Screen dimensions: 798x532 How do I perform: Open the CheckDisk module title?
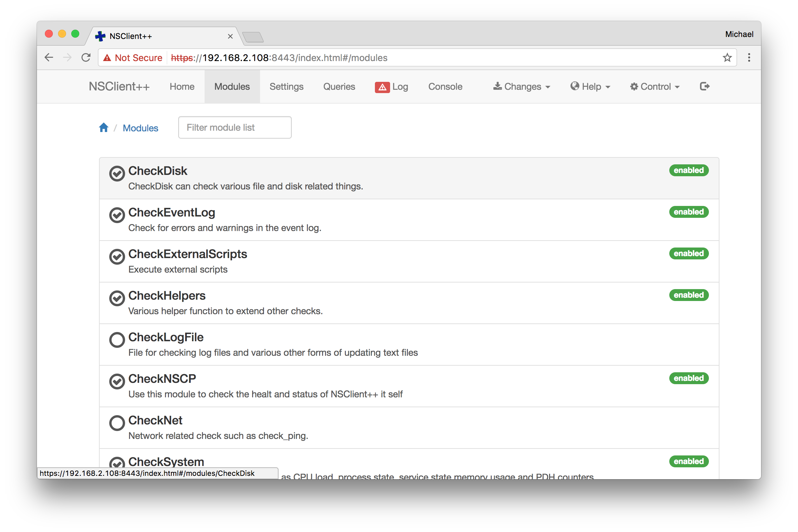[158, 171]
